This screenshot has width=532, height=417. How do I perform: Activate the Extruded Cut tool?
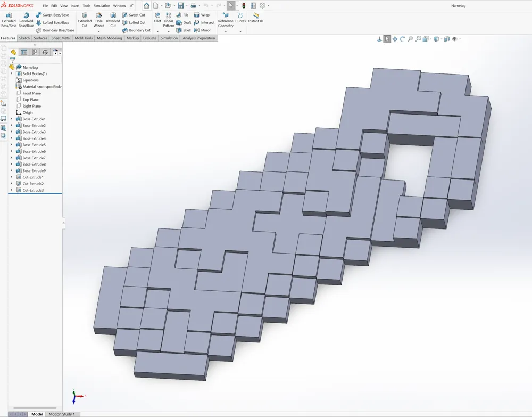pyautogui.click(x=85, y=20)
